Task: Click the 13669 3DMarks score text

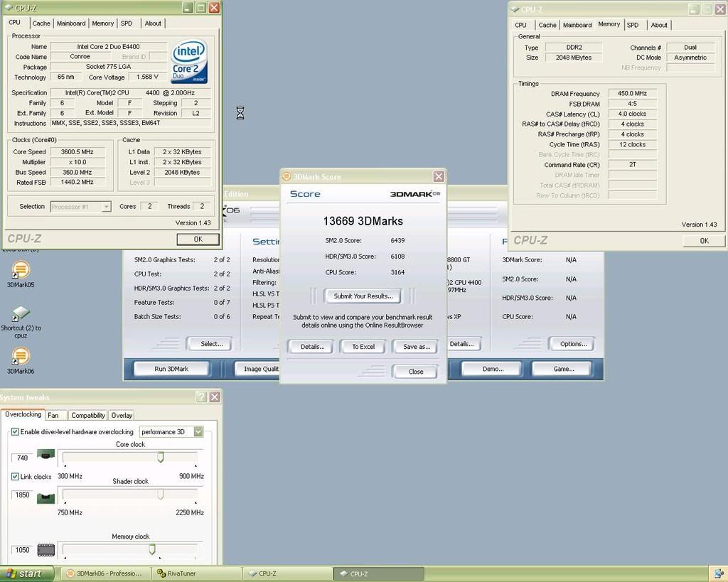Action: [x=363, y=221]
